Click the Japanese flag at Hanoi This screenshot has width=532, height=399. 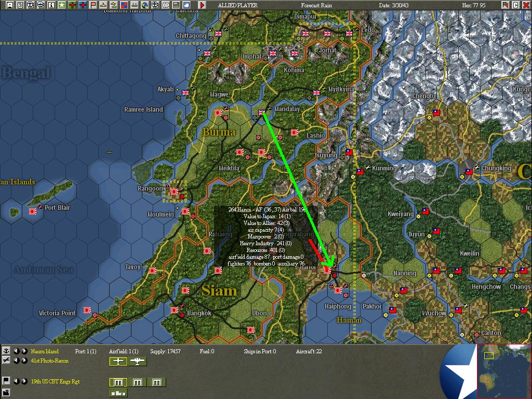327,270
